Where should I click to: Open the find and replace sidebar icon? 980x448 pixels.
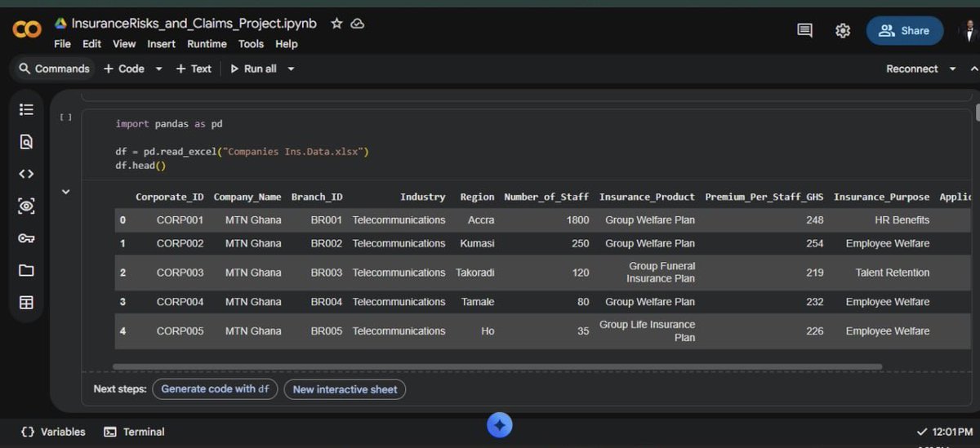click(26, 142)
